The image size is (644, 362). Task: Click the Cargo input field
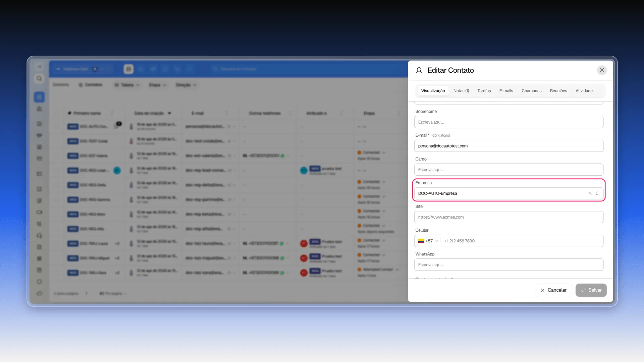click(x=508, y=170)
